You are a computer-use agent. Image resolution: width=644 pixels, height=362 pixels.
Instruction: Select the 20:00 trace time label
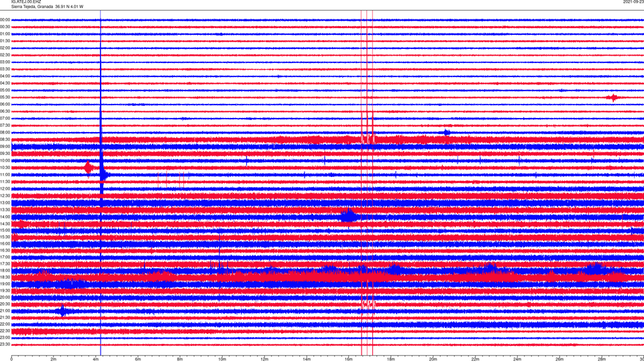5,297
